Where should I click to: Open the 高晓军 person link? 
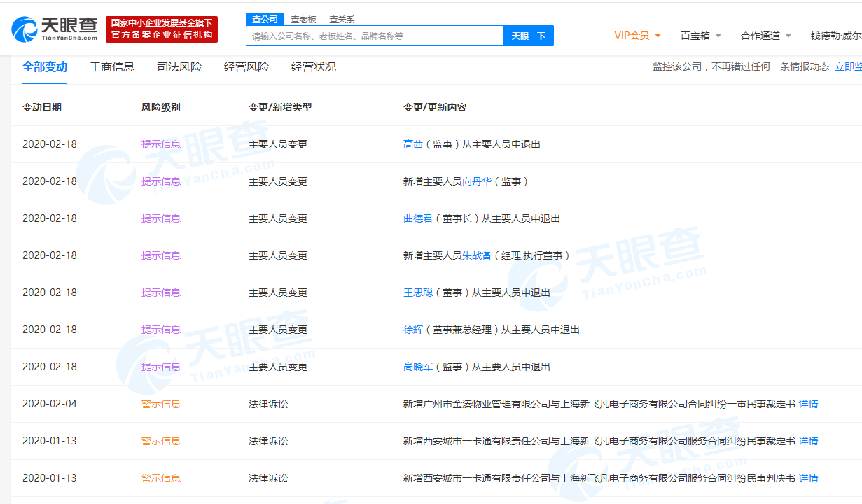[x=418, y=367]
